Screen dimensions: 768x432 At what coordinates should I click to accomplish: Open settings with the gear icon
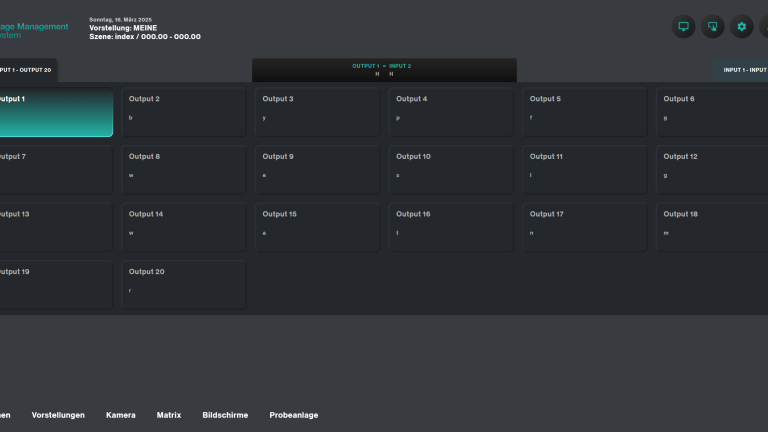click(x=742, y=27)
